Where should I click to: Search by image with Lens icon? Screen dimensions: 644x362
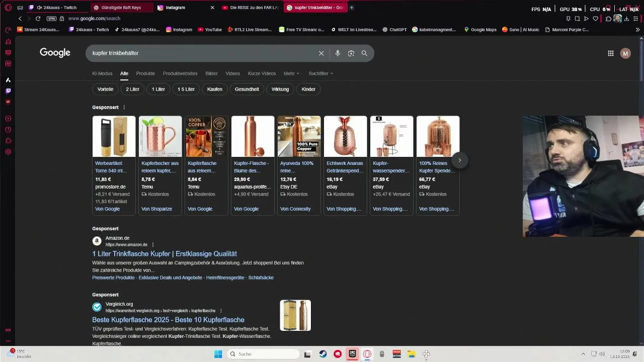click(x=351, y=53)
